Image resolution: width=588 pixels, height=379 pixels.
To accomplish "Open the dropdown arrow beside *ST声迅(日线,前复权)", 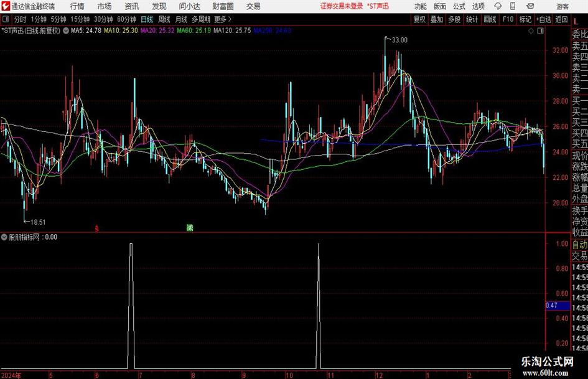I will coord(65,30).
